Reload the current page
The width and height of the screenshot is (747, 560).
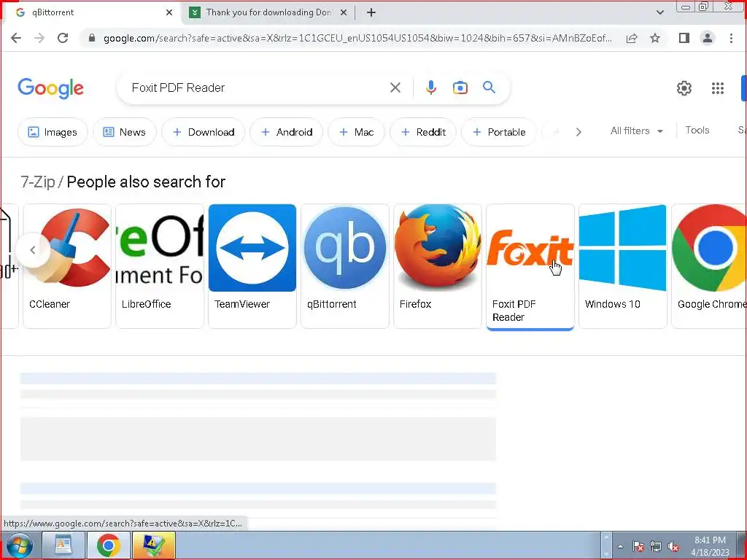click(x=63, y=38)
